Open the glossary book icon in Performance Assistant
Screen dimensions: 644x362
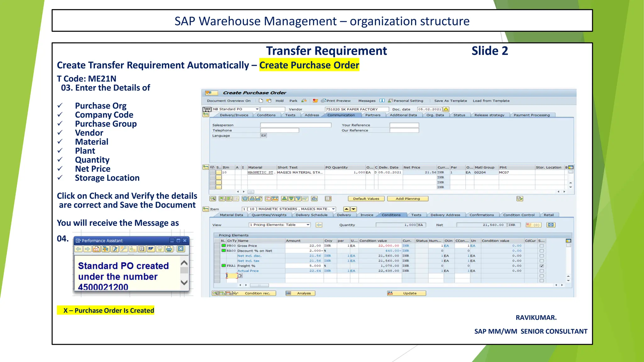[142, 249]
